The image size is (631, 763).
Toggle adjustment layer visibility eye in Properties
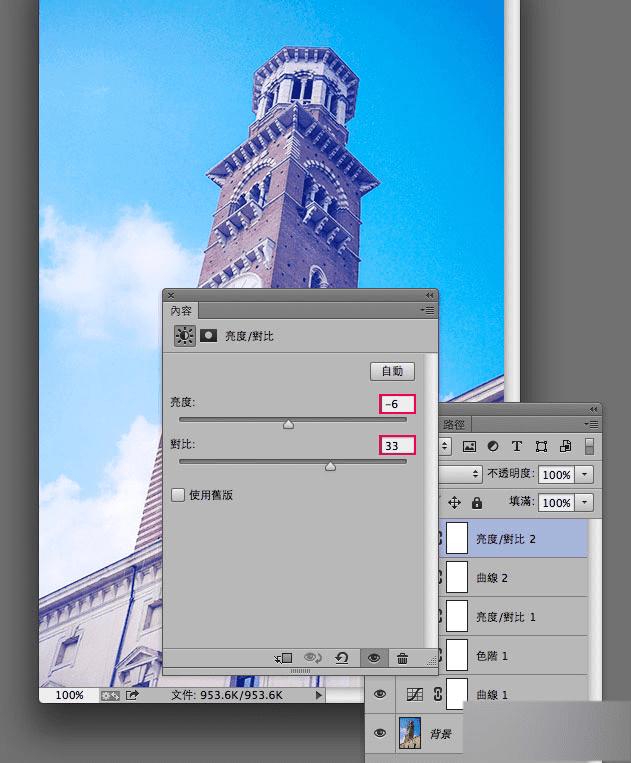pos(374,658)
